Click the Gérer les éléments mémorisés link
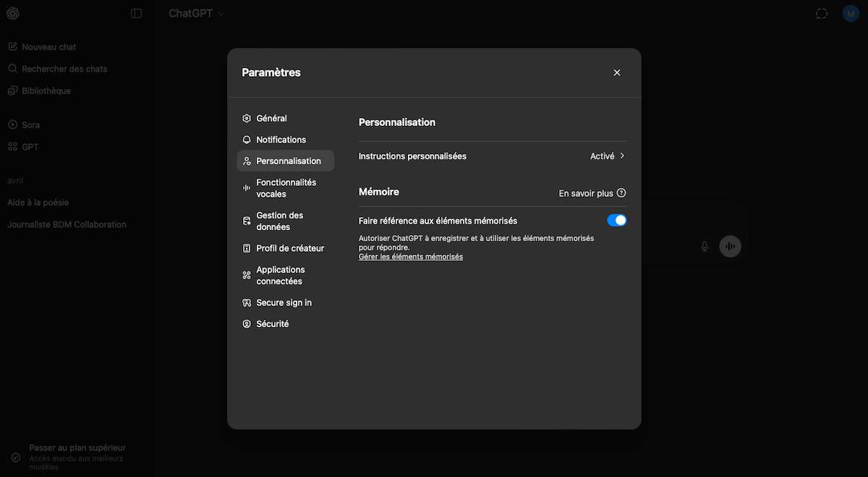 click(x=411, y=257)
